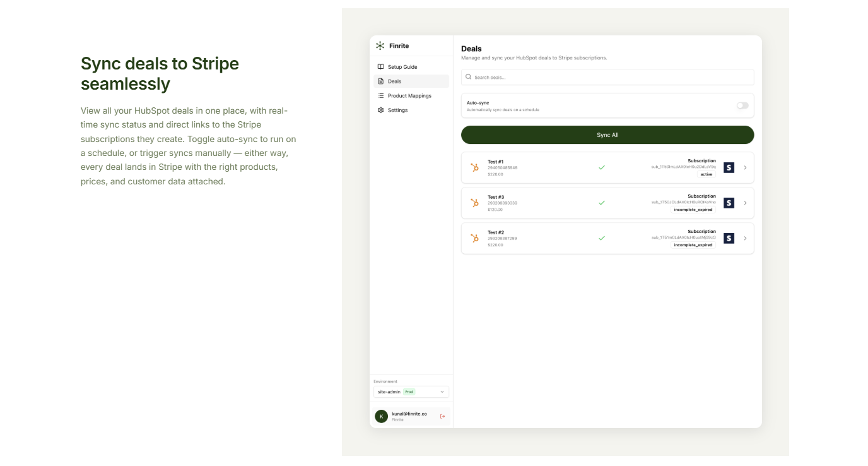Open the Stripe icon for Test #2
The image size is (868, 466).
coord(729,239)
